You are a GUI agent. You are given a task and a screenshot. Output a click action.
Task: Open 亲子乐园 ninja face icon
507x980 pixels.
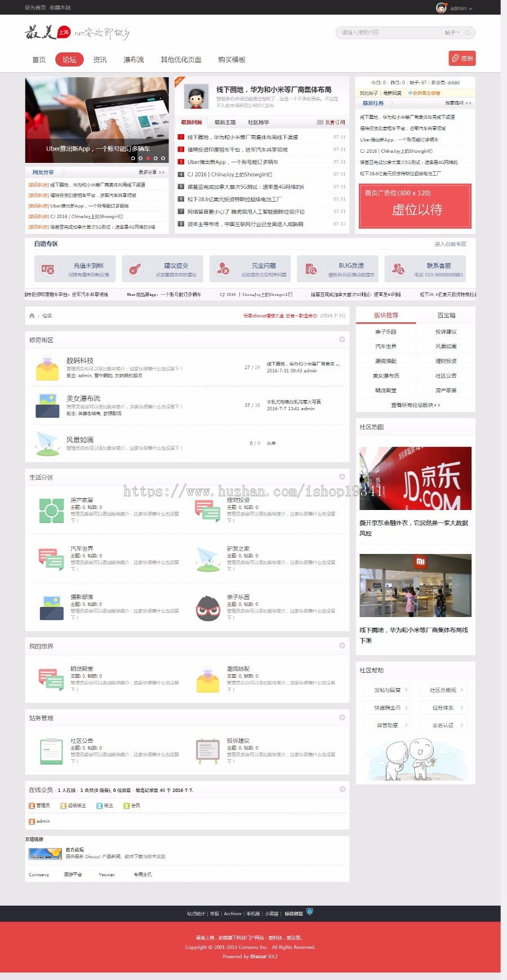point(208,607)
